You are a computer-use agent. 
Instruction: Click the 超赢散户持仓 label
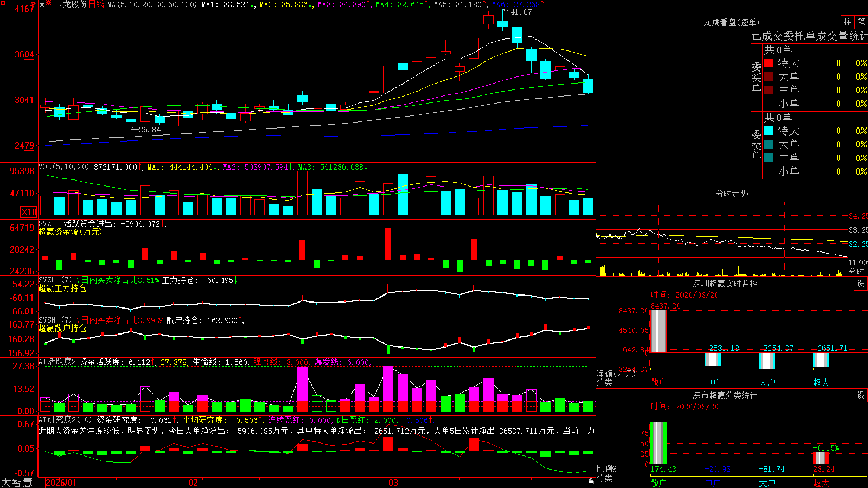click(x=62, y=328)
